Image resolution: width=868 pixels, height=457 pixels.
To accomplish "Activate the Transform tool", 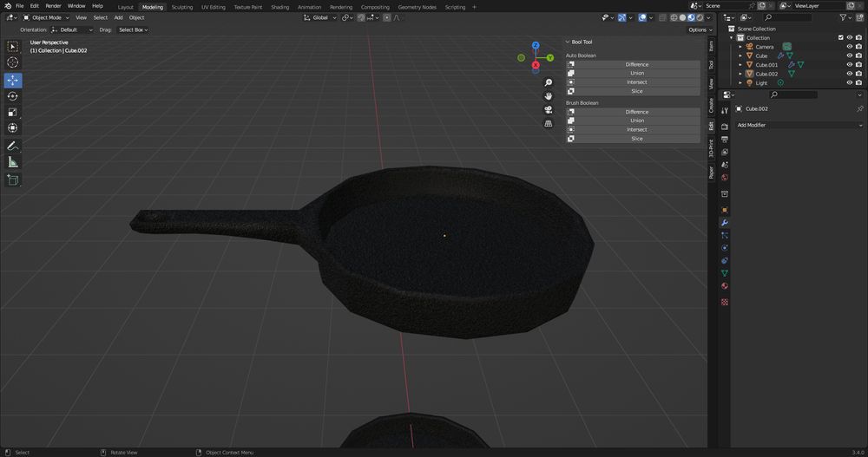I will point(13,127).
